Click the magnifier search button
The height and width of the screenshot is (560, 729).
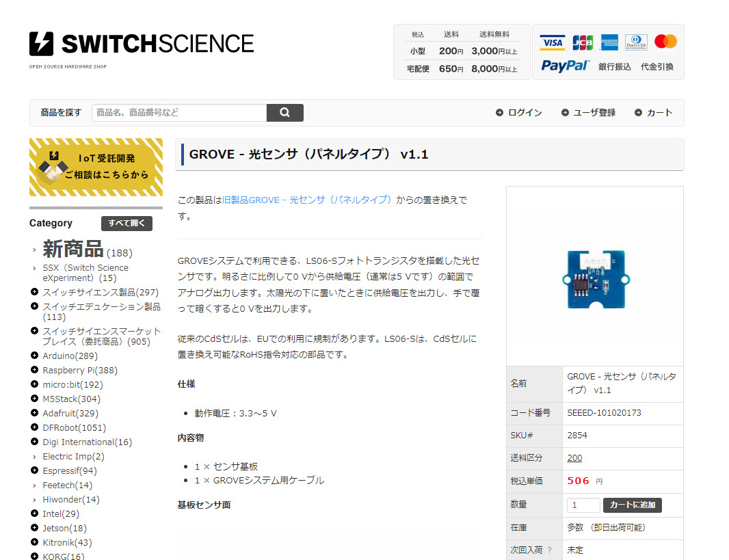point(285,112)
